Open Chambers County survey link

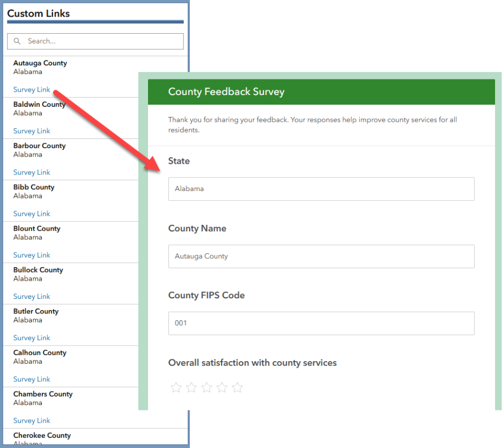(x=32, y=421)
